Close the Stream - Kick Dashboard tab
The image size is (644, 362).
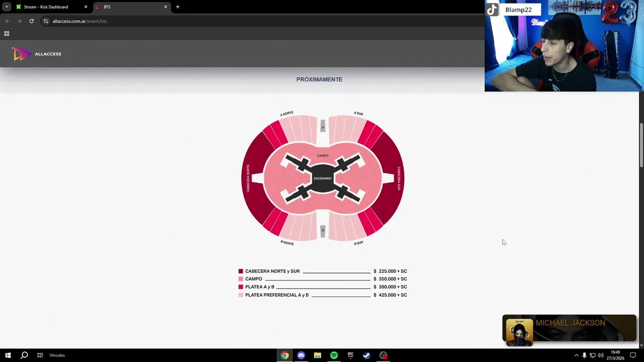[86, 7]
